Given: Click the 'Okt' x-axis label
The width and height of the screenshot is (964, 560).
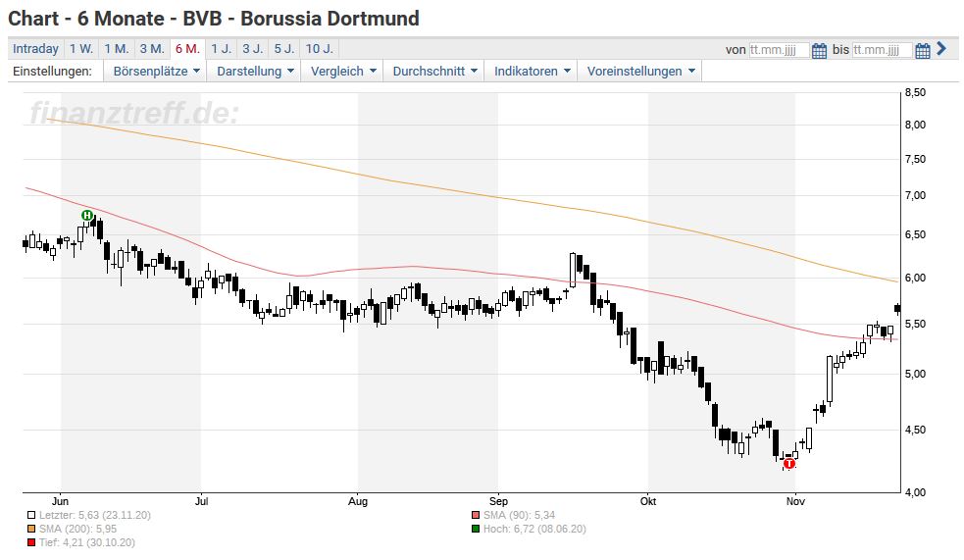Looking at the screenshot, I should (648, 501).
